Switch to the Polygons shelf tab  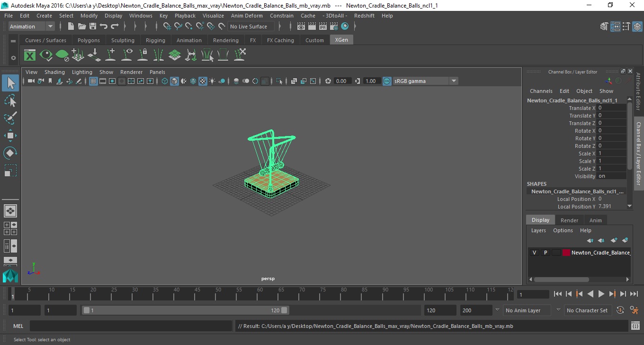[89, 40]
